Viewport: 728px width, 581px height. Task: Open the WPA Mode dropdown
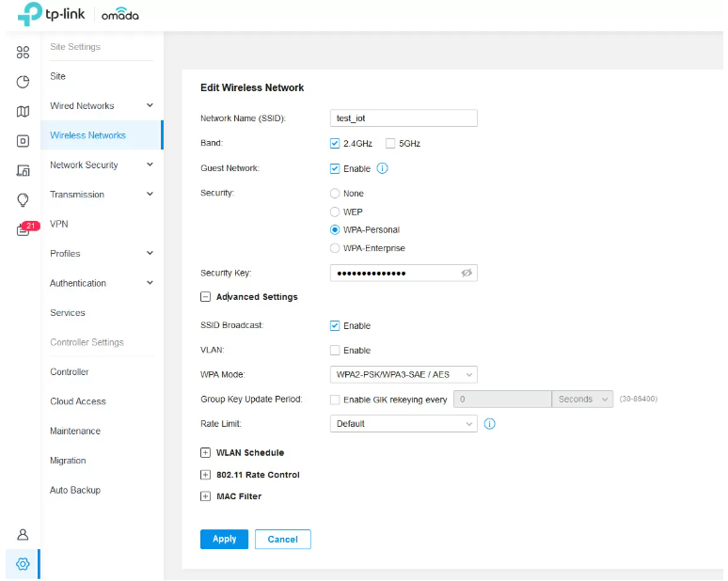(x=404, y=374)
